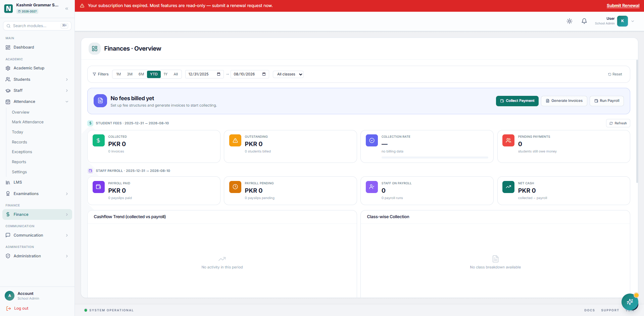Image resolution: width=644 pixels, height=316 pixels.
Task: Open attendance Today submenu item
Action: [x=17, y=132]
